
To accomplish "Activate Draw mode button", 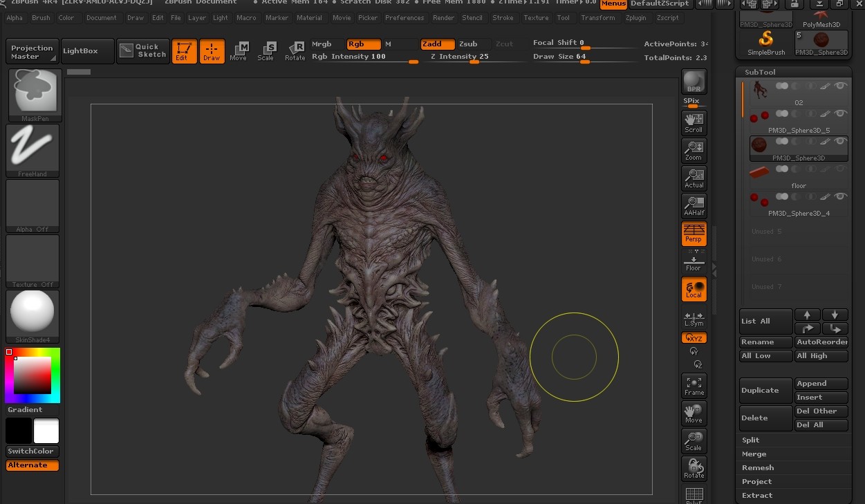I will pyautogui.click(x=212, y=51).
